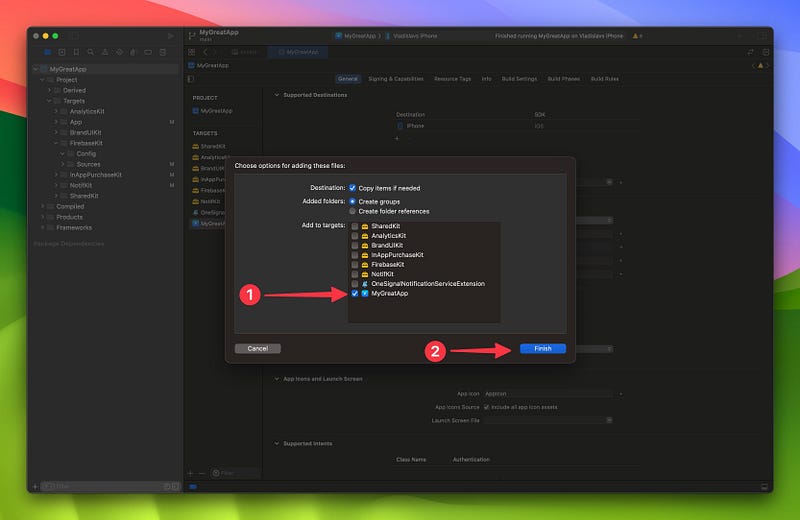This screenshot has width=800, height=520.
Task: Check OneSignalNotificationServiceExtension target box
Action: click(355, 284)
